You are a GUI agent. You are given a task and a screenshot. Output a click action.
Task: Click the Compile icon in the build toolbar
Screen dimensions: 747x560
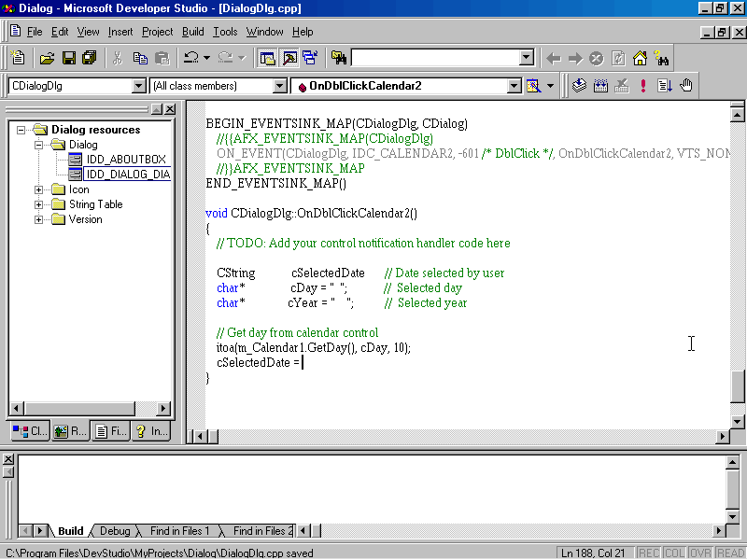point(579,86)
